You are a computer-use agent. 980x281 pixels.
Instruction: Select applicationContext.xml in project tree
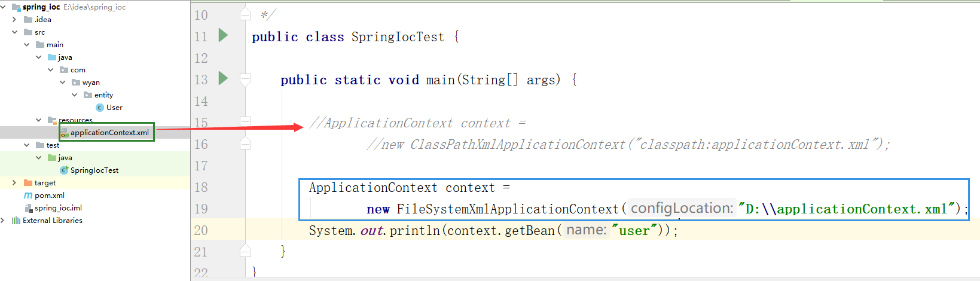(x=109, y=133)
